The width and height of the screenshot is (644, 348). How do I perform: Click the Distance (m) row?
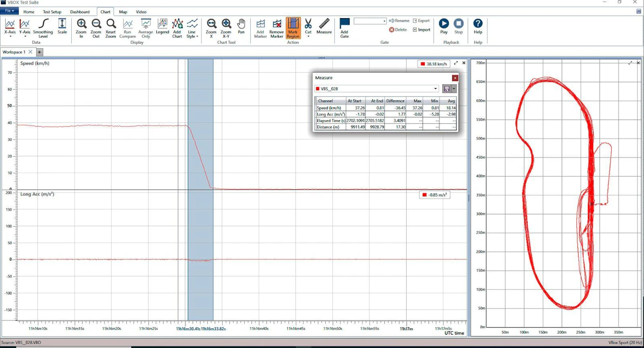point(386,127)
